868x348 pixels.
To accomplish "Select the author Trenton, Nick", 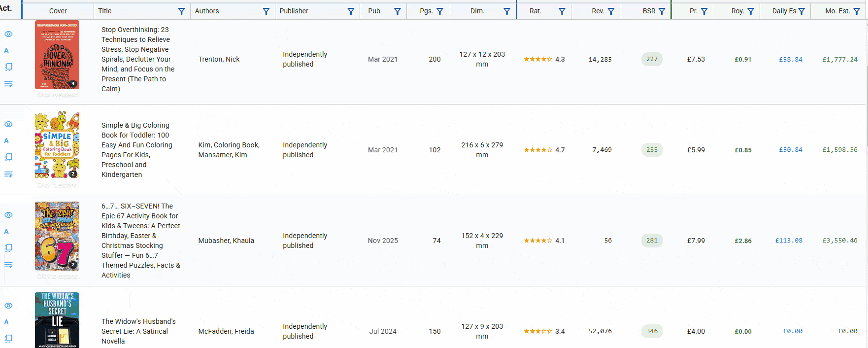I will click(219, 59).
